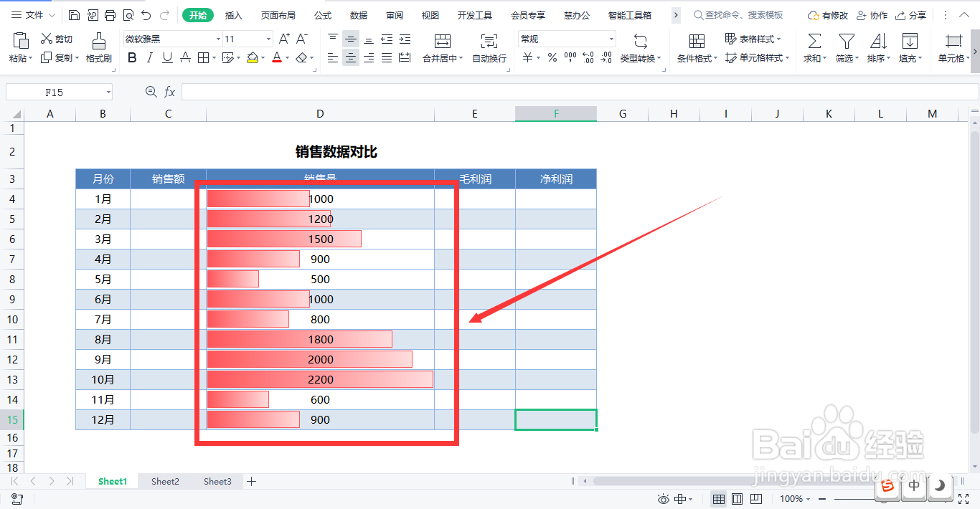Add new sheet with plus button
The image size is (980, 509).
point(251,482)
